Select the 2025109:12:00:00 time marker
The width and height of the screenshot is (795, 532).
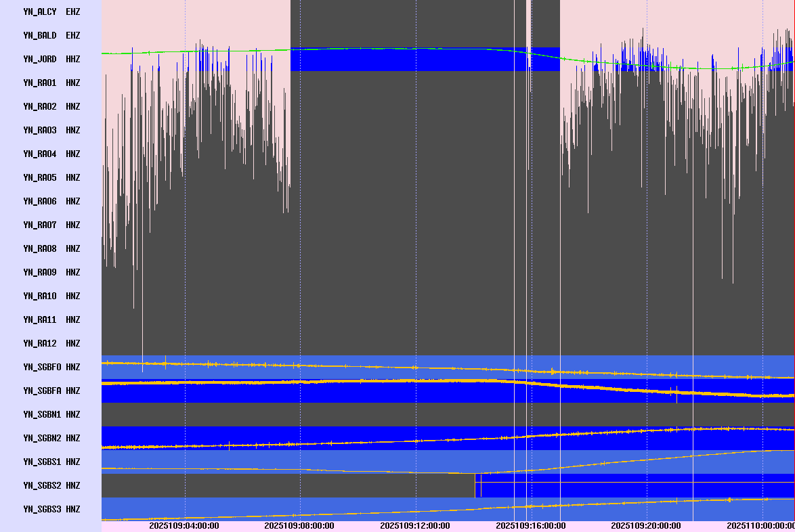point(415,525)
